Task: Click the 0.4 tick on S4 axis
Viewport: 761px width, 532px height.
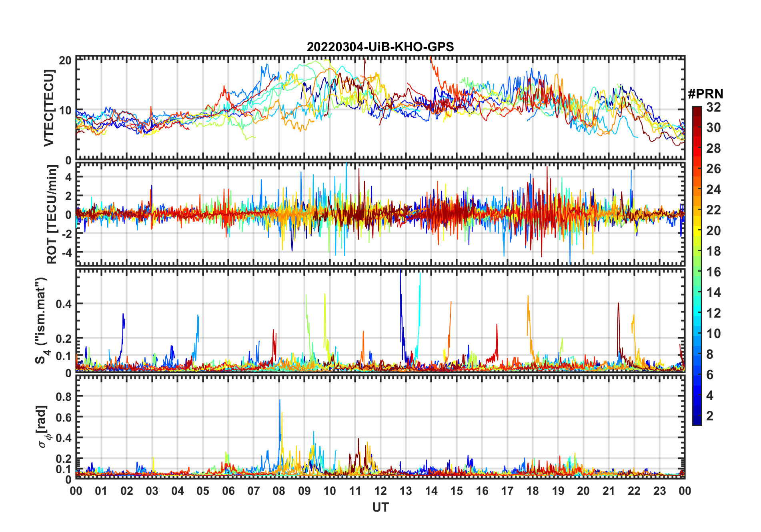Action: point(64,304)
